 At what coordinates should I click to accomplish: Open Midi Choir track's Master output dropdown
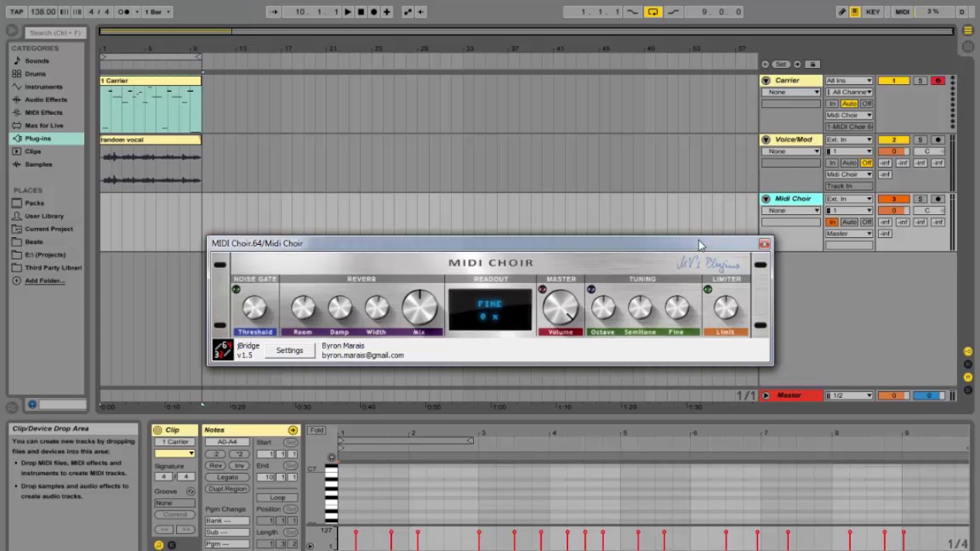[848, 233]
